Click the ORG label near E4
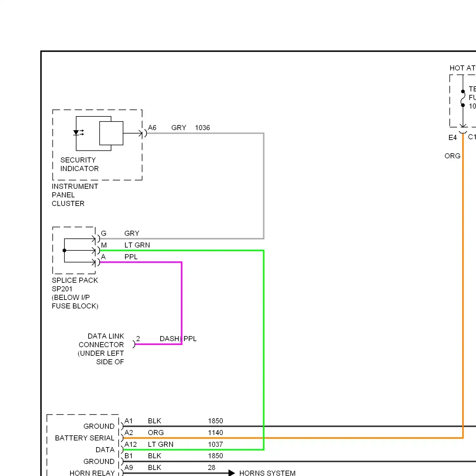Screen dimensions: 476x476 tap(452, 156)
